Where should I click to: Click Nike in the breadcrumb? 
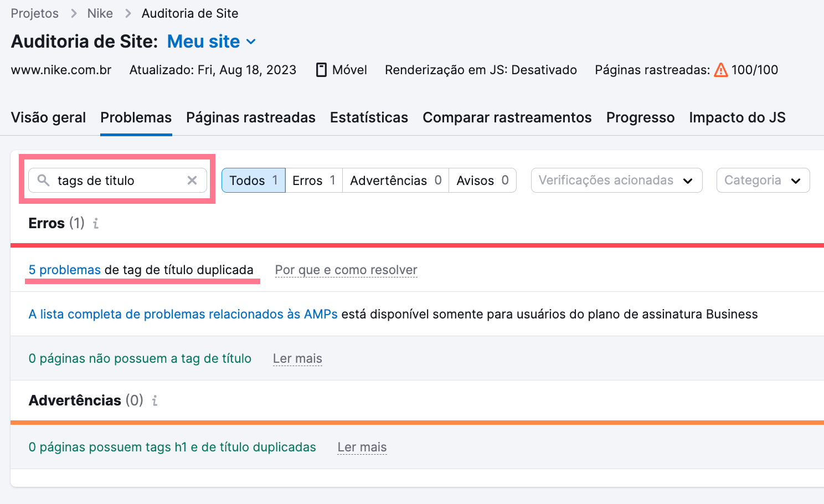pyautogui.click(x=100, y=13)
